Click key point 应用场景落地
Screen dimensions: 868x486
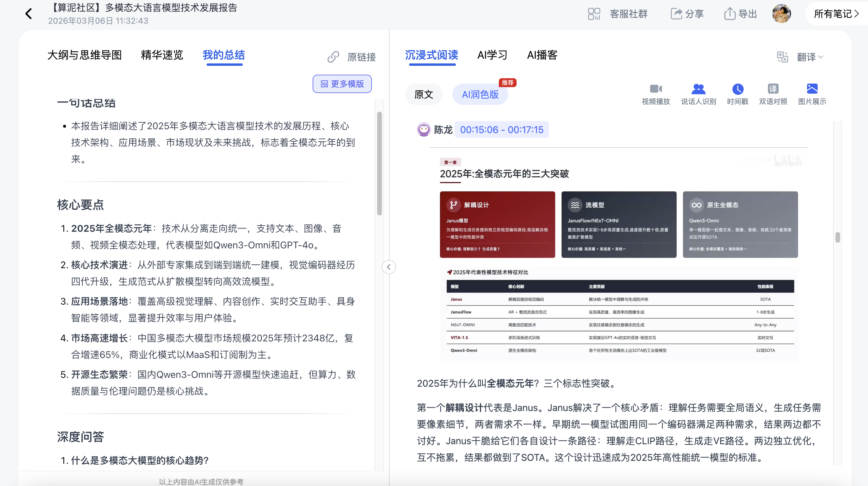coord(99,301)
